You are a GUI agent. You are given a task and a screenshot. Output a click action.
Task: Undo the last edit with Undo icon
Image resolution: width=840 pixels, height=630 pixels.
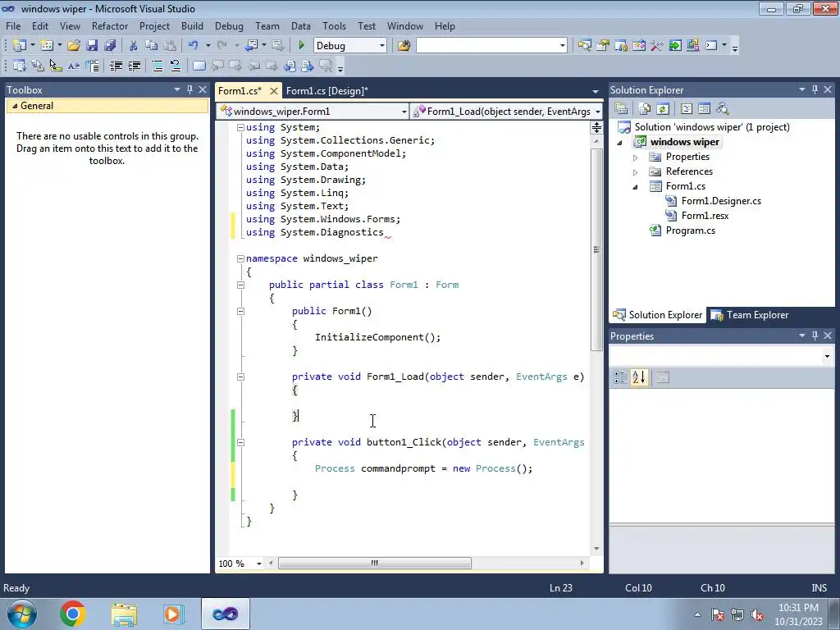point(194,46)
